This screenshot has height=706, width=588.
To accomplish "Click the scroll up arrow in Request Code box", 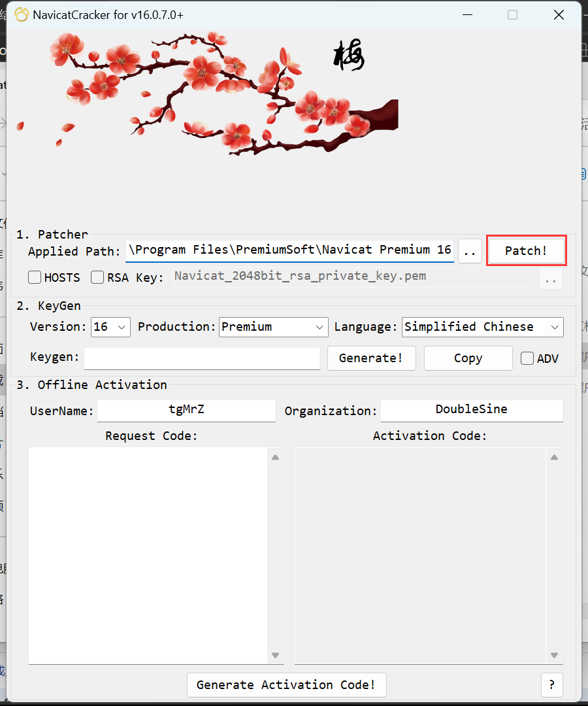I will (x=275, y=458).
